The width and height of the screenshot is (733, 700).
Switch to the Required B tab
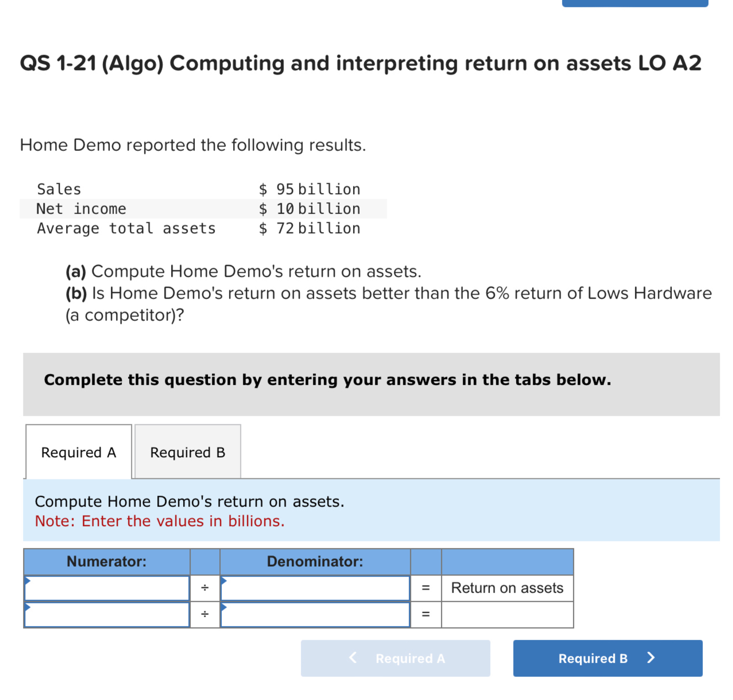(188, 452)
